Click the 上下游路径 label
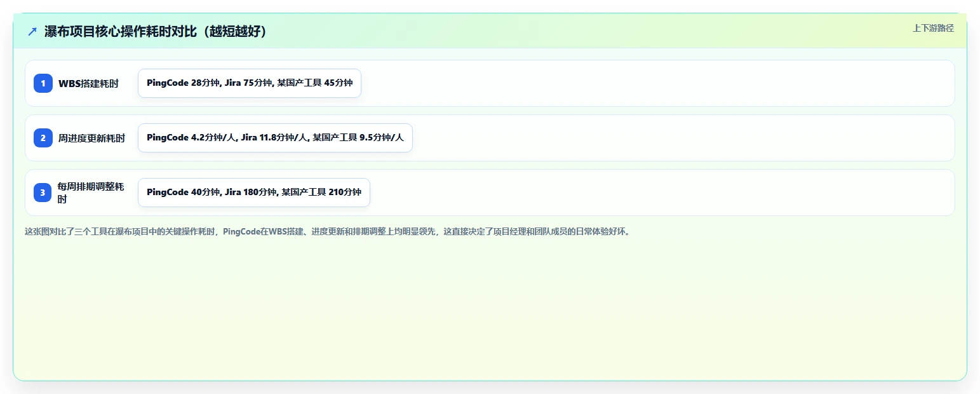 tap(933, 28)
